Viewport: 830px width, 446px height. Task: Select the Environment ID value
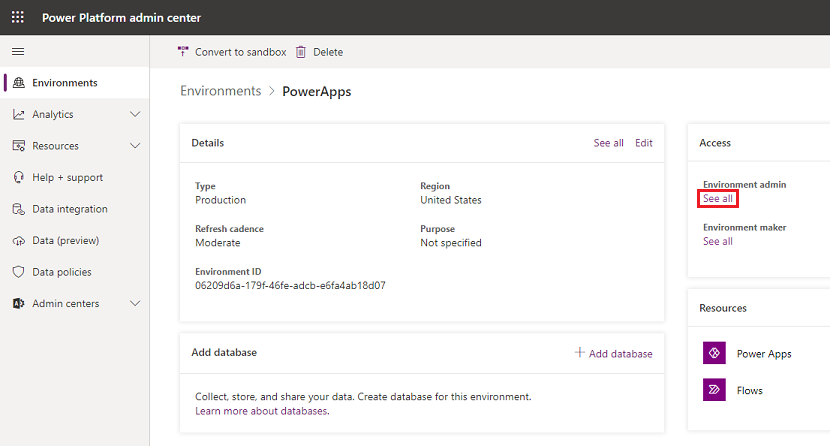click(290, 286)
